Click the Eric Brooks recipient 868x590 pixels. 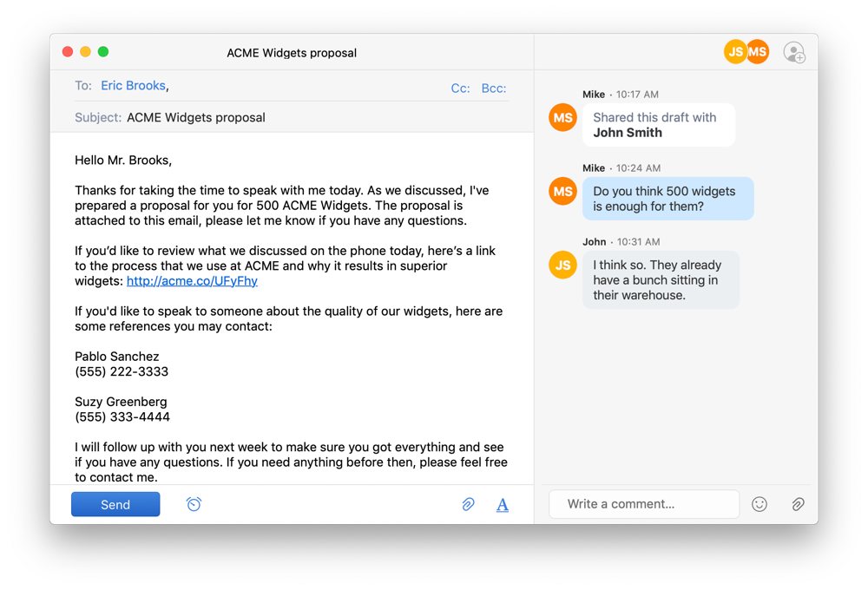click(x=134, y=86)
